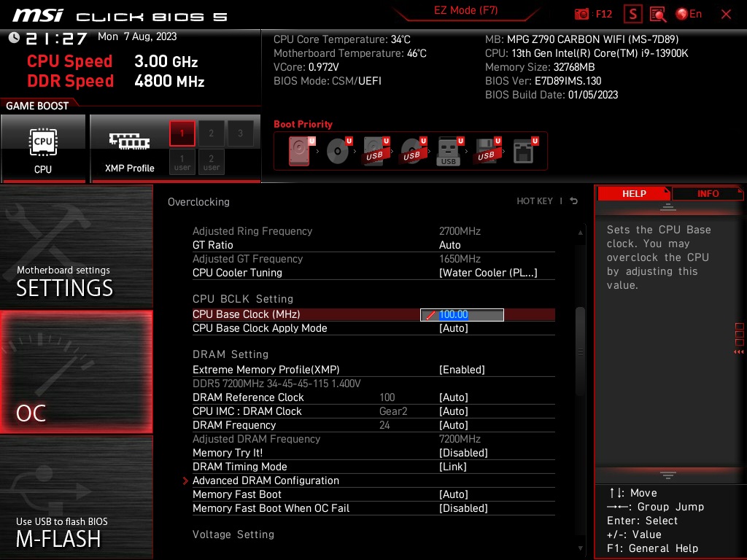Edit the CPU Base Clock 100.00 field
The height and width of the screenshot is (560, 747).
(462, 315)
